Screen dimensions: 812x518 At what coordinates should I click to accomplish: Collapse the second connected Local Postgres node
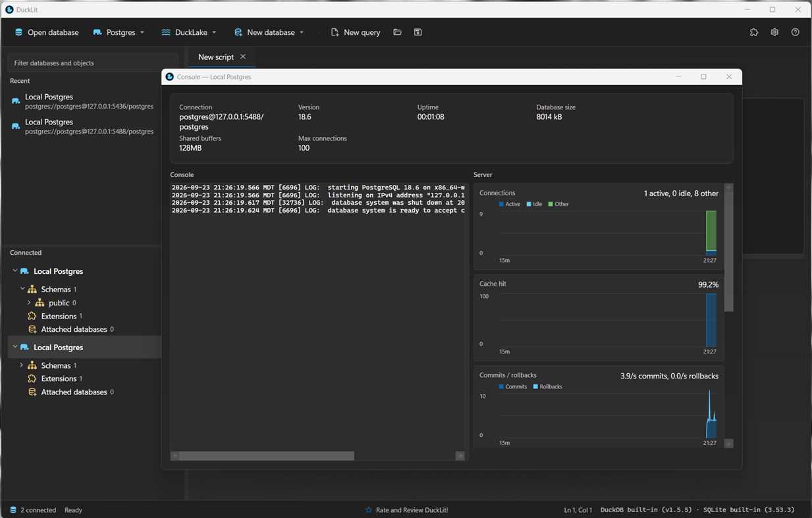(14, 347)
